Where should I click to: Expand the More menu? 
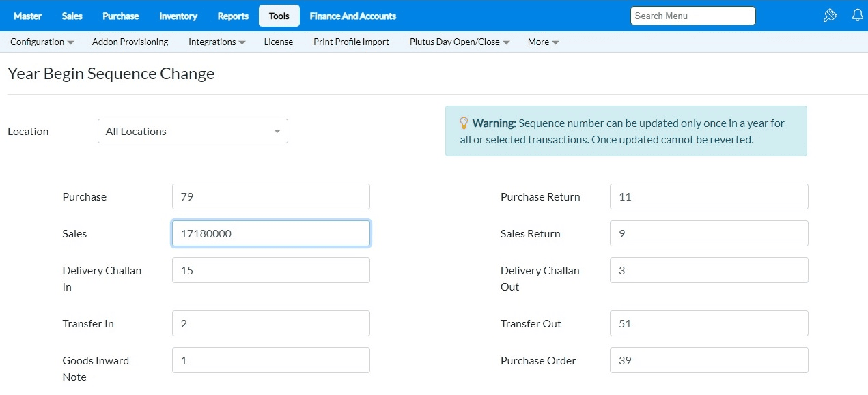(x=543, y=42)
